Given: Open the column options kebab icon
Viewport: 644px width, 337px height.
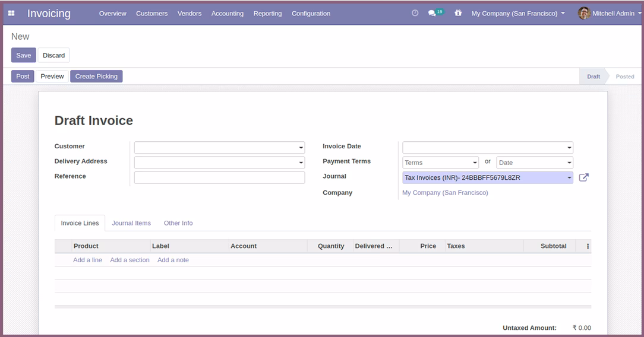Looking at the screenshot, I should tap(588, 246).
